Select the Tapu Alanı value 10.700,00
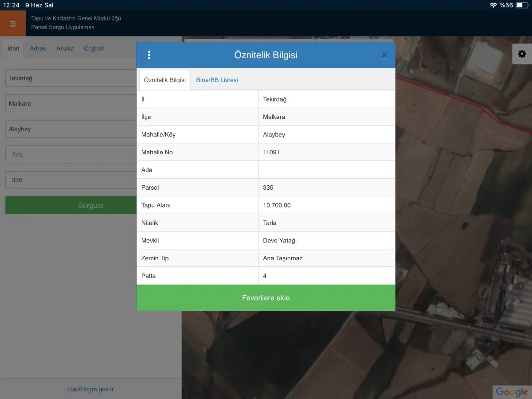The width and height of the screenshot is (532, 399). 277,205
